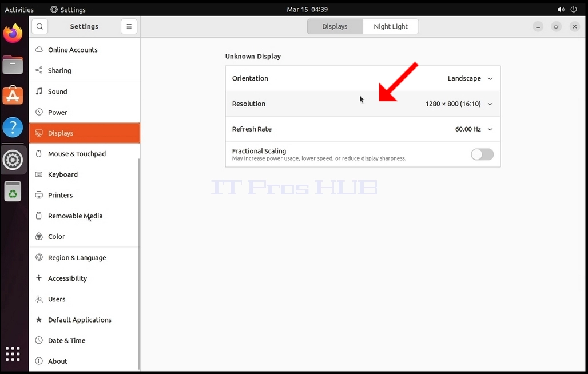Open the Power settings label
The image size is (588, 374).
click(x=57, y=113)
